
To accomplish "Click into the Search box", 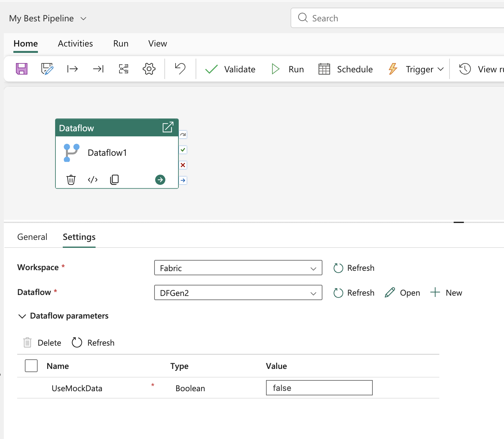I will 397,18.
